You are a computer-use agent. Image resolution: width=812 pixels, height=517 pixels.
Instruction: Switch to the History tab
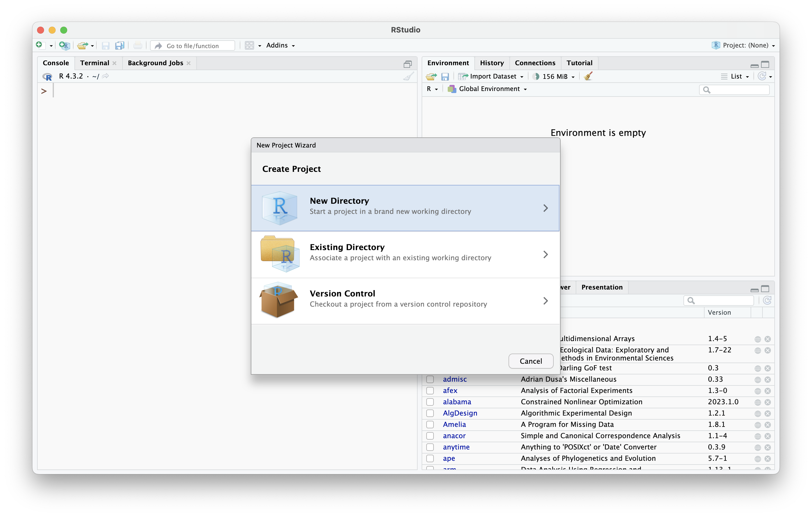point(492,63)
